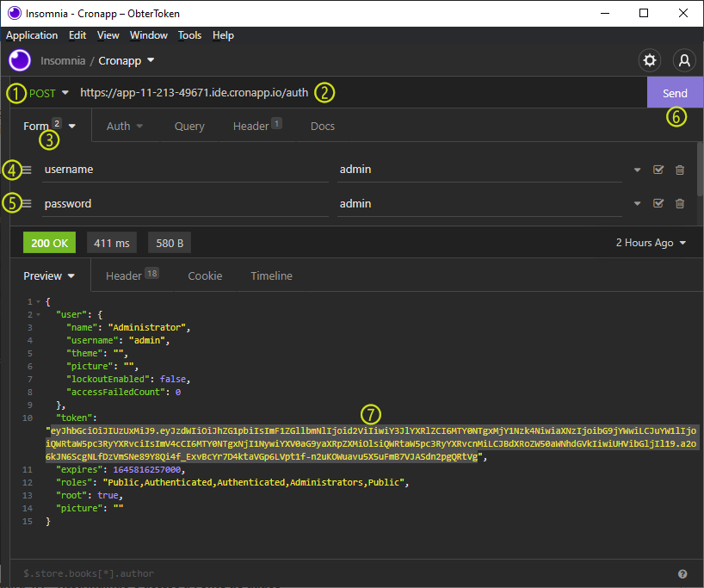Image resolution: width=704 pixels, height=588 pixels.
Task: Open the POST method dropdown
Action: [49, 93]
